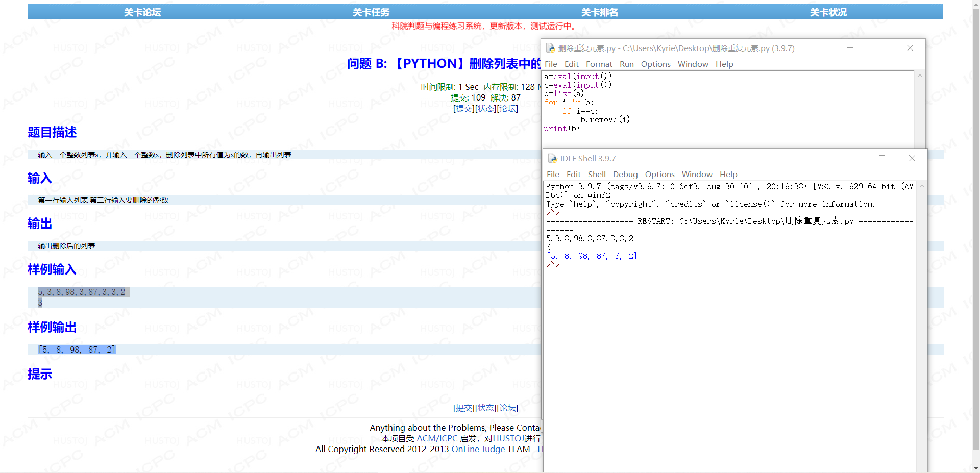Go to 关卡任务 navigation tab

371,12
